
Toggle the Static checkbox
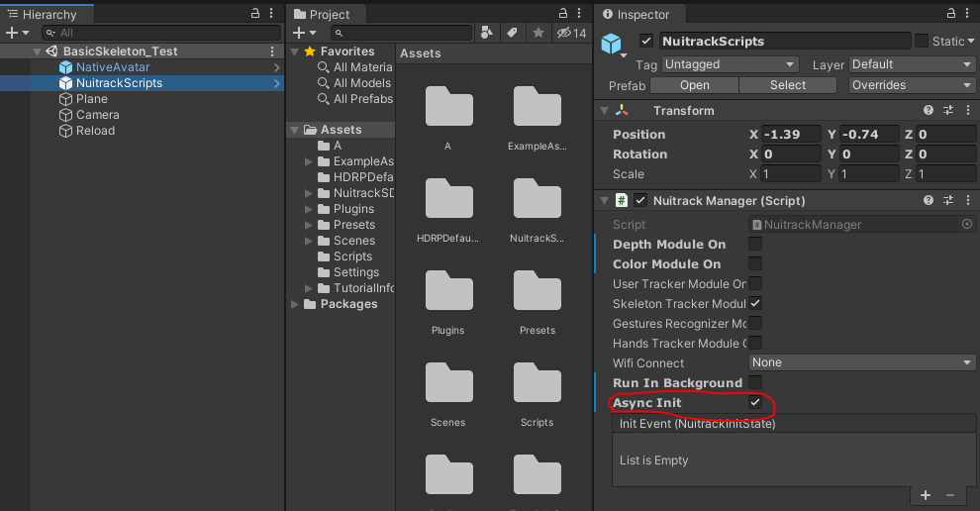pyautogui.click(x=922, y=41)
